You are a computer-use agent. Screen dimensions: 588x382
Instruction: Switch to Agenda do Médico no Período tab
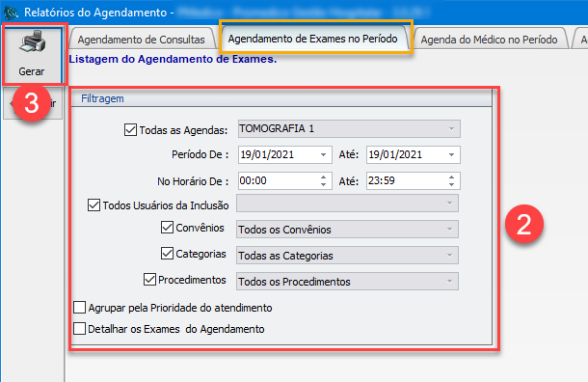(489, 40)
